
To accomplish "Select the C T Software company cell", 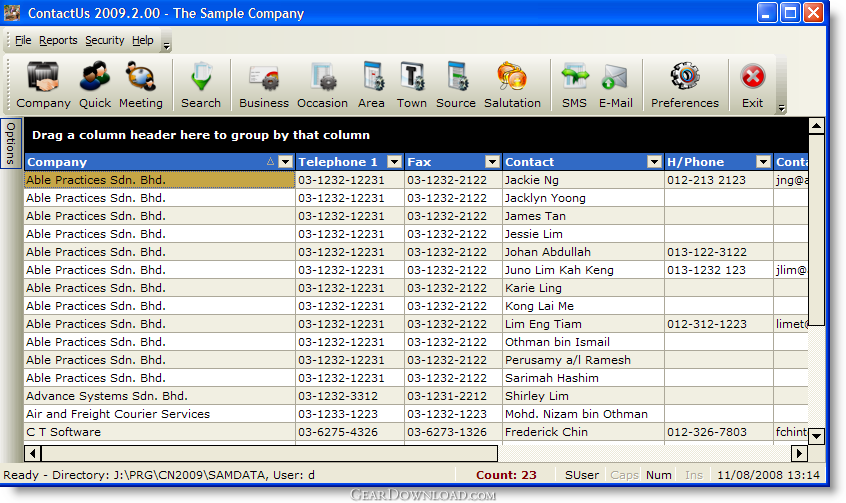I will tap(160, 432).
